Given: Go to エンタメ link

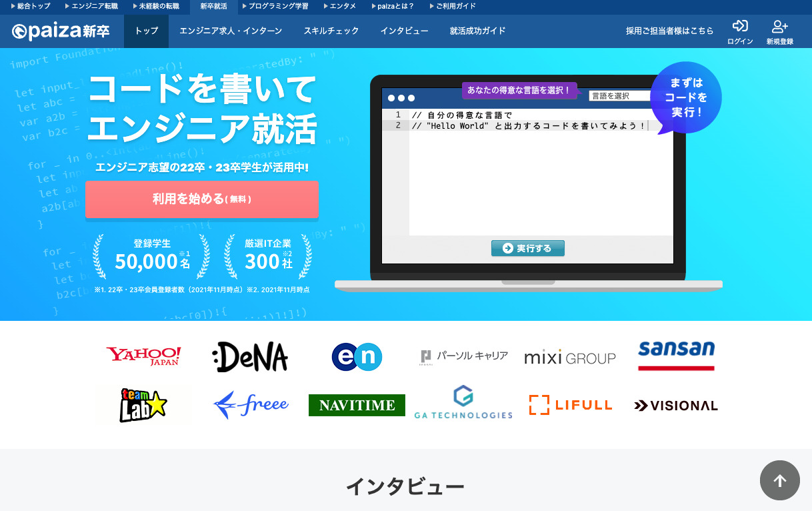Looking at the screenshot, I should [x=340, y=6].
